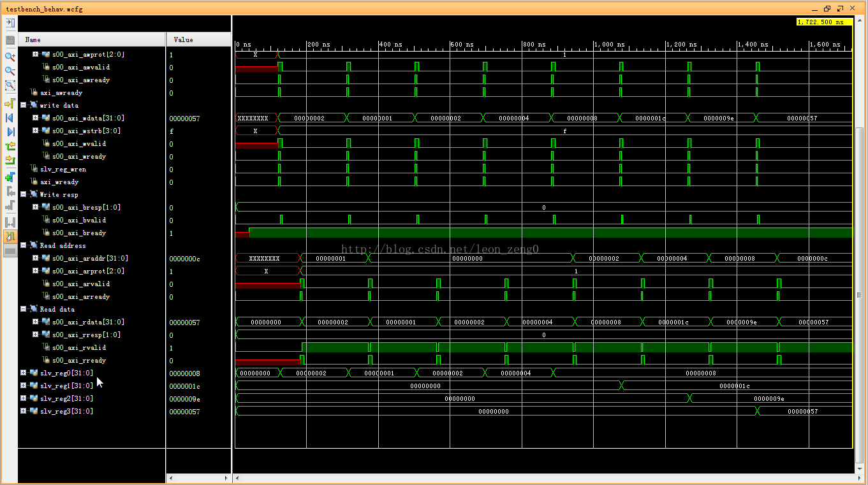
Task: Expand the s00_axi_wdata[31:0] bus
Action: [x=35, y=118]
